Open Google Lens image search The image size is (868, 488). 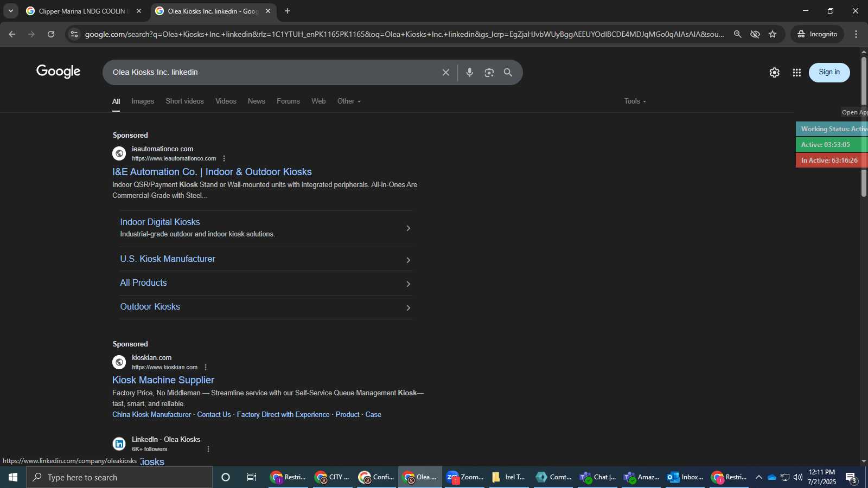489,72
